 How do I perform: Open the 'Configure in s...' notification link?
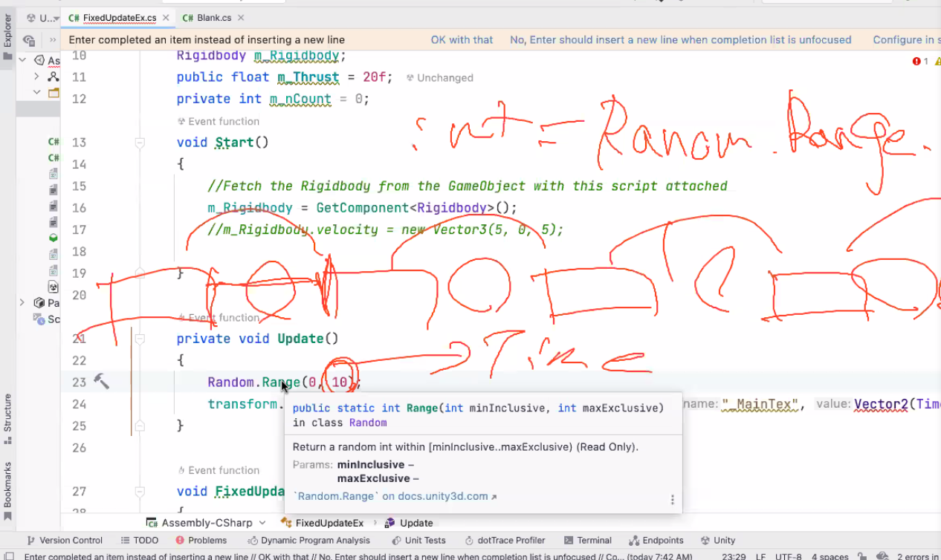[x=905, y=40]
